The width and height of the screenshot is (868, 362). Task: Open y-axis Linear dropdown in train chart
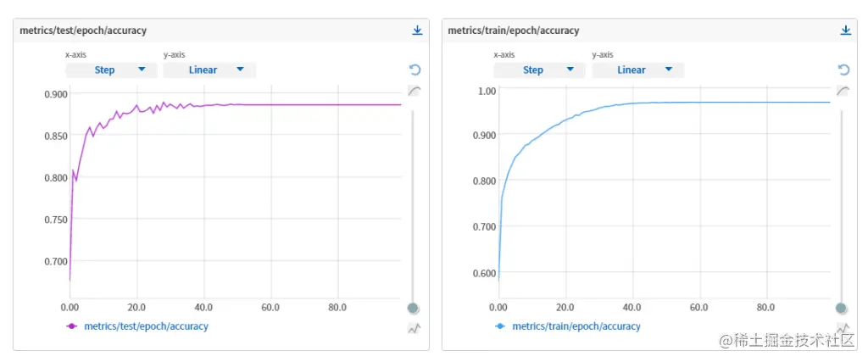(638, 70)
